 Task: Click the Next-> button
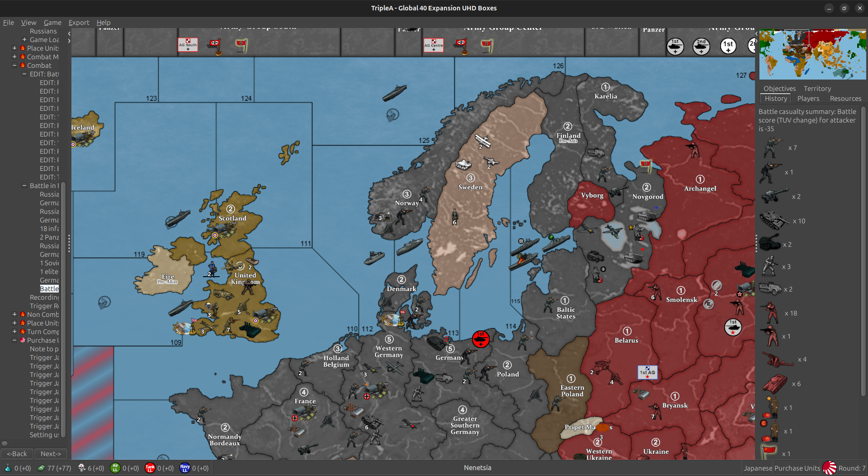(x=51, y=453)
